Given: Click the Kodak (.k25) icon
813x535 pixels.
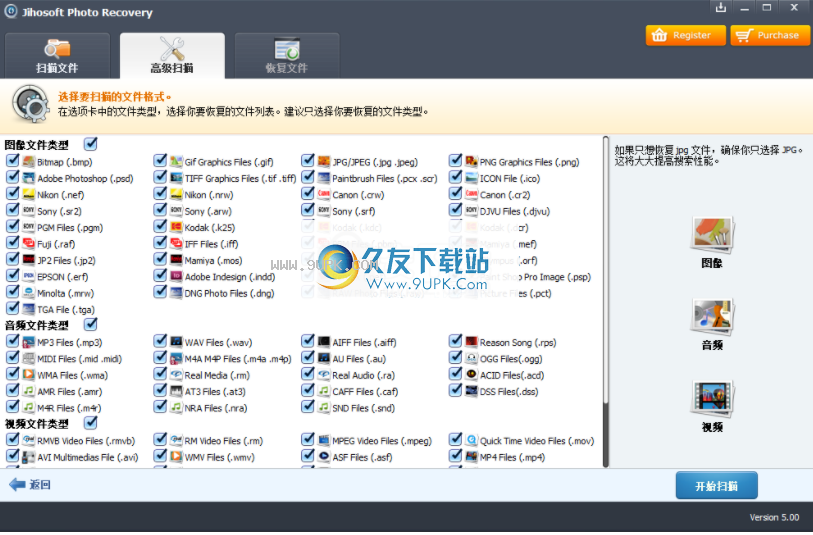Looking at the screenshot, I should (176, 227).
